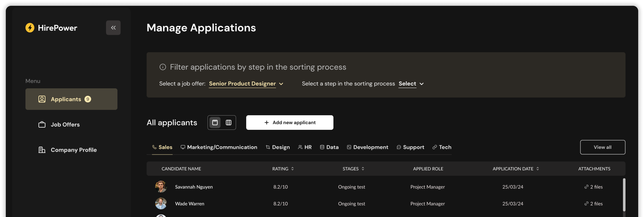Click attachment link icon for Savannah Nguyen
The width and height of the screenshot is (644, 217).
click(586, 187)
